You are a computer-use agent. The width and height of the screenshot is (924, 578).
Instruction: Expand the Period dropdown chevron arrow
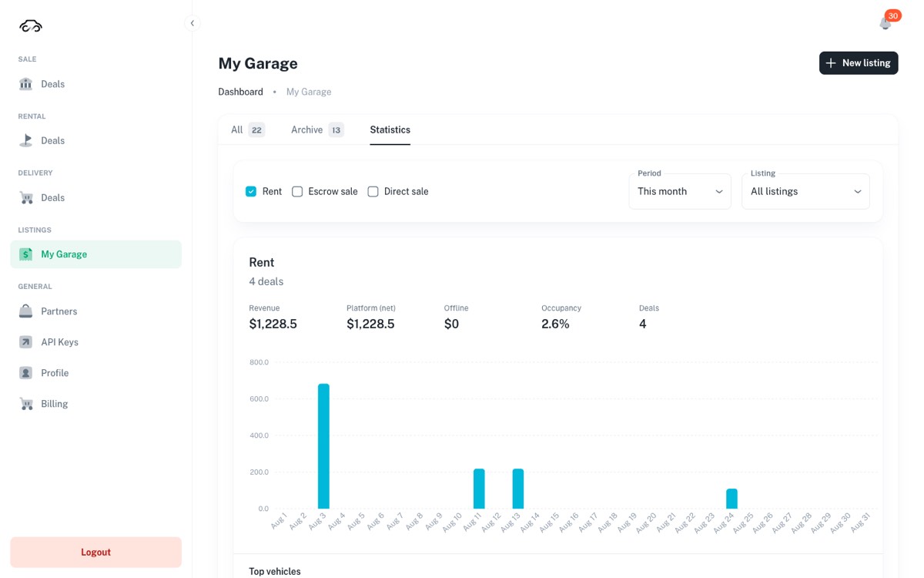[x=719, y=192]
